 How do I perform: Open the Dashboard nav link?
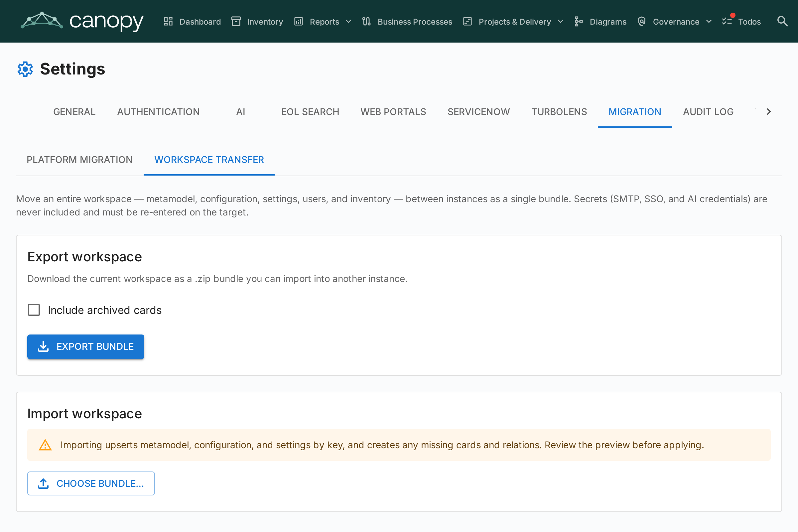coord(200,22)
